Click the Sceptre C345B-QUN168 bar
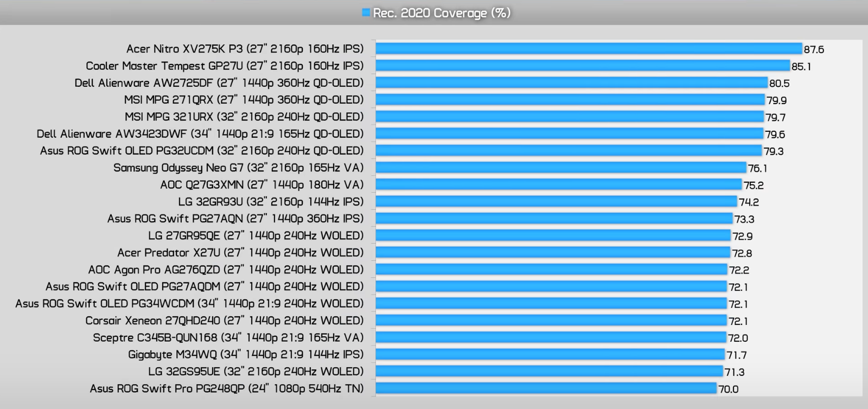The image size is (868, 409). (x=551, y=337)
